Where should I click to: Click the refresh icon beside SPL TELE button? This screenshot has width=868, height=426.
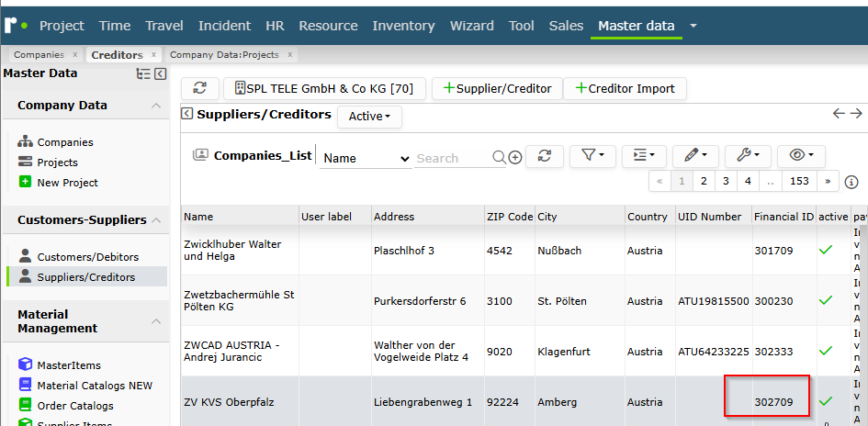pos(200,88)
